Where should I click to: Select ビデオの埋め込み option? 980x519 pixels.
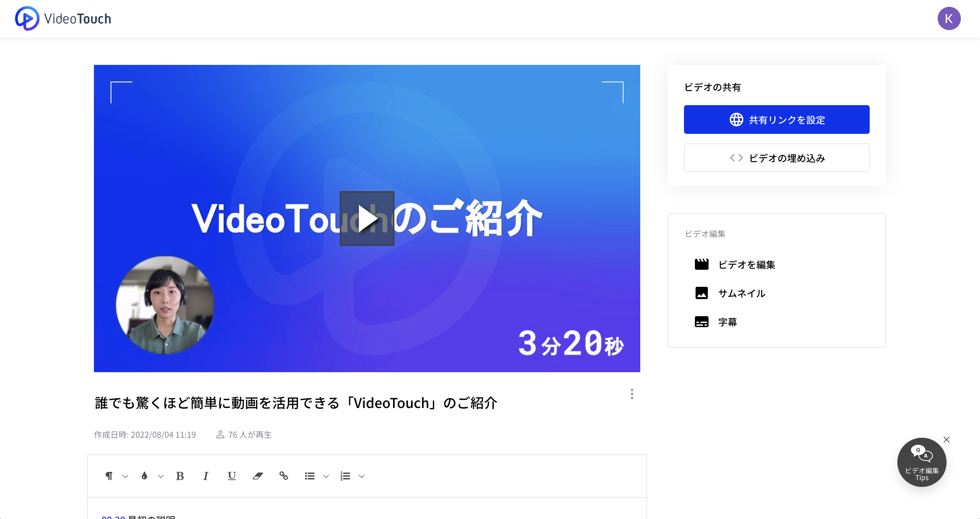[776, 157]
